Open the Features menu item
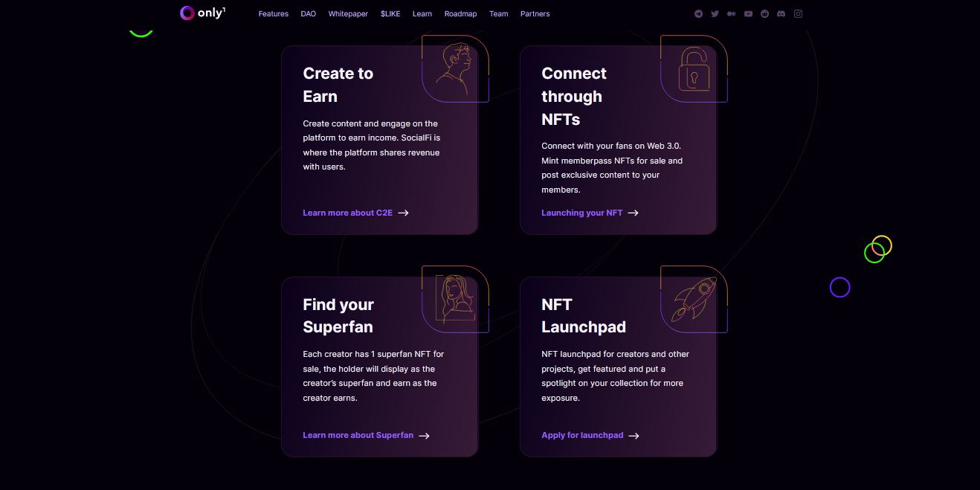Image resolution: width=980 pixels, height=490 pixels. click(x=273, y=14)
